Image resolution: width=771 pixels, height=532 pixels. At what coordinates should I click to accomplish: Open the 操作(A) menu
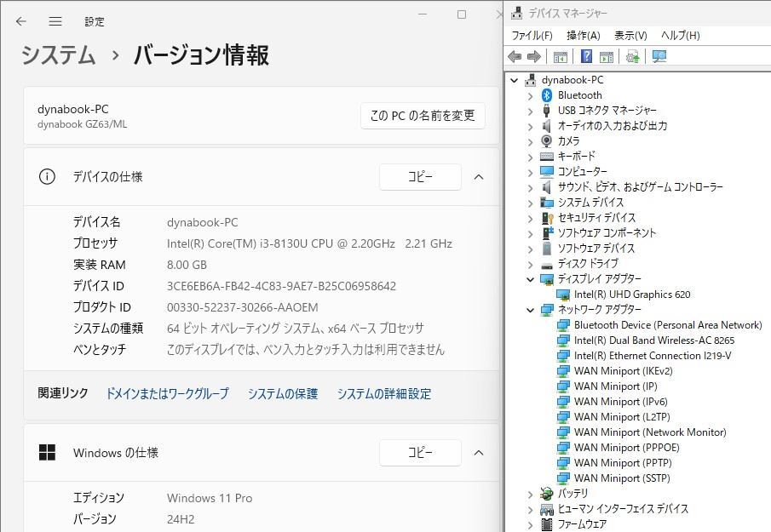coord(584,36)
